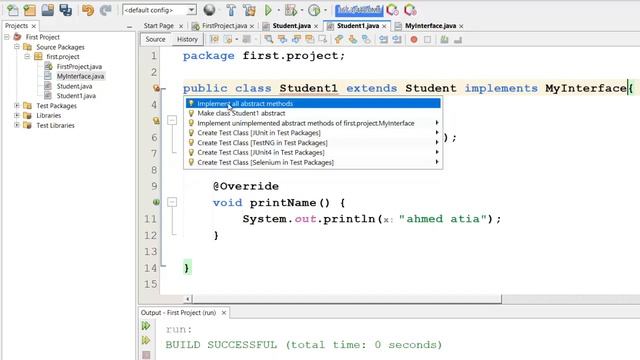
Task: Select the Student1.java tab
Action: tap(358, 26)
